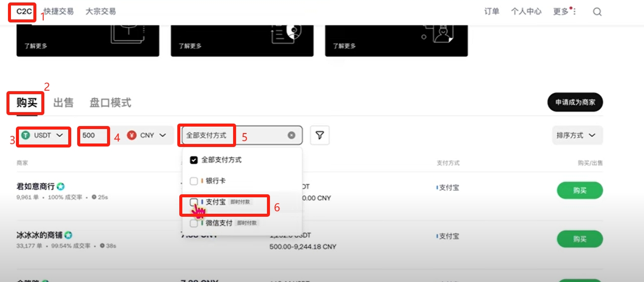The image size is (644, 282).
Task: Click verified badge beside 君如意商行
Action: pyautogui.click(x=61, y=187)
